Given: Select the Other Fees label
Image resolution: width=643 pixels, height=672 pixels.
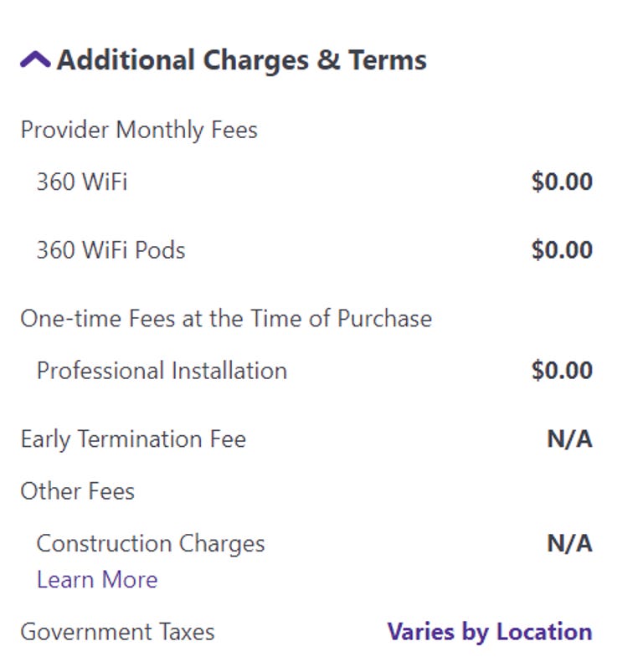Looking at the screenshot, I should (x=78, y=491).
